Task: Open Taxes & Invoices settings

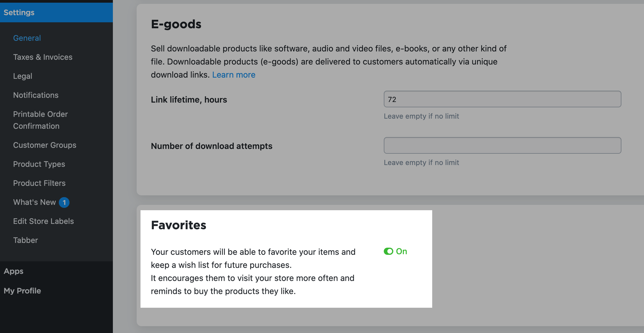Action: click(43, 57)
